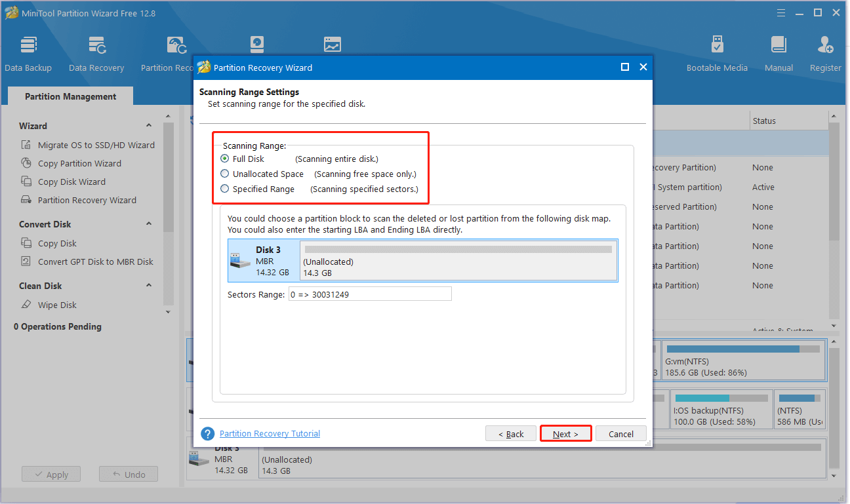Click the Active status cell
The height and width of the screenshot is (504, 850).
(x=763, y=187)
